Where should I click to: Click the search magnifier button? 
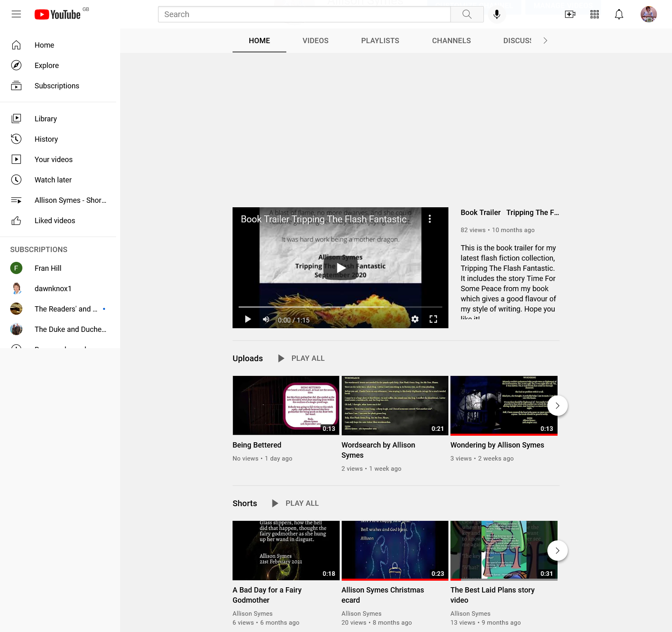pos(467,14)
